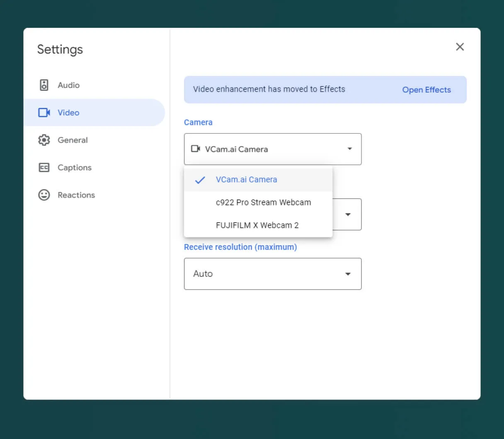
Task: Expand the Receive resolution dropdown arrow
Action: [x=348, y=274]
